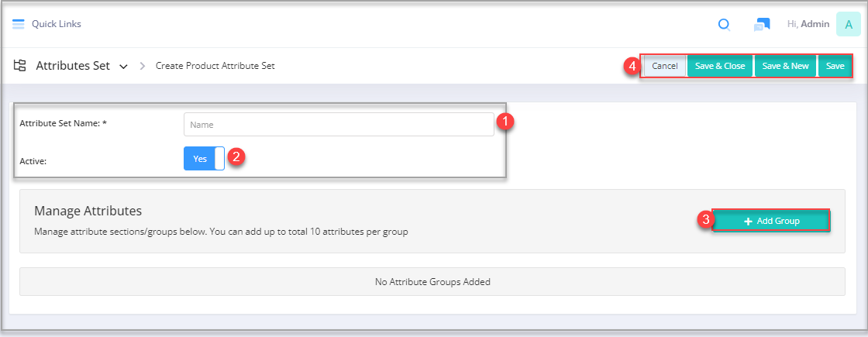Image resolution: width=868 pixels, height=337 pixels.
Task: Click the Save button
Action: [835, 66]
